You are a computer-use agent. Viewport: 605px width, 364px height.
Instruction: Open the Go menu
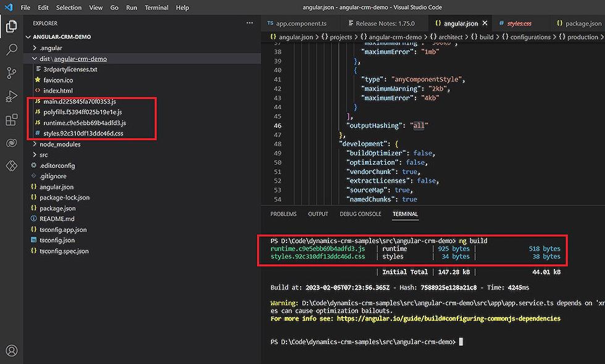click(114, 7)
